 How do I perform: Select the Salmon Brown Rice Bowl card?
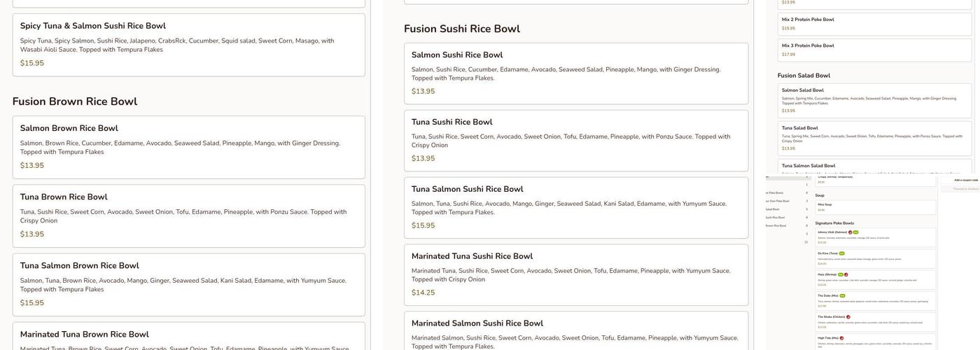188,146
